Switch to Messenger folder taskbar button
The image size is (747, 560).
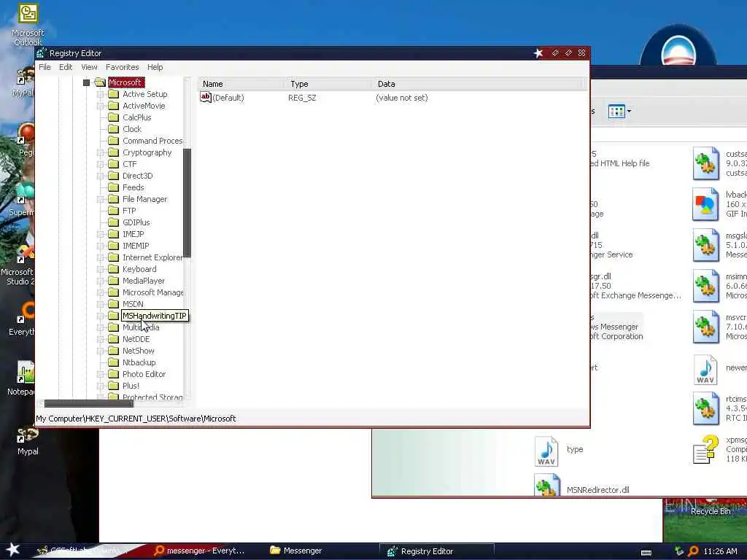296,551
